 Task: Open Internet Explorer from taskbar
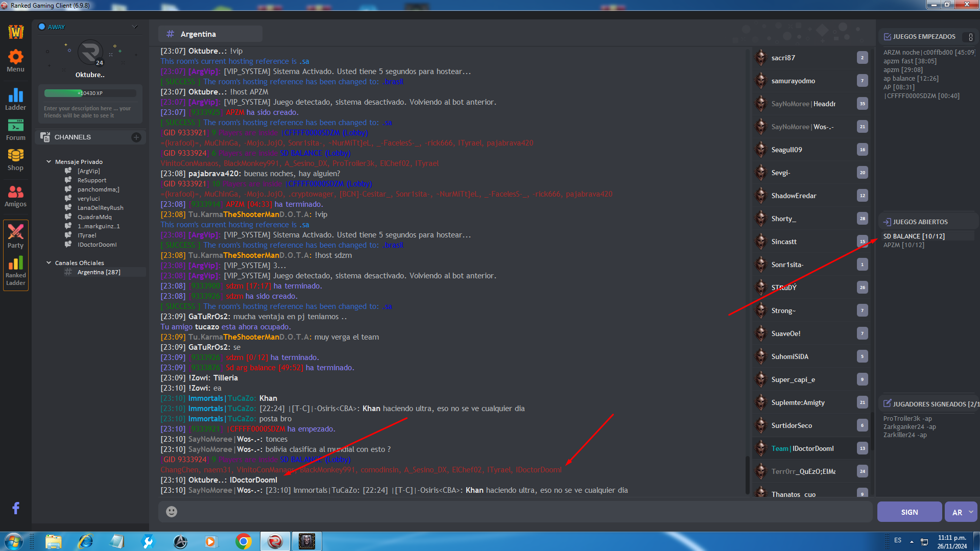[x=85, y=541]
